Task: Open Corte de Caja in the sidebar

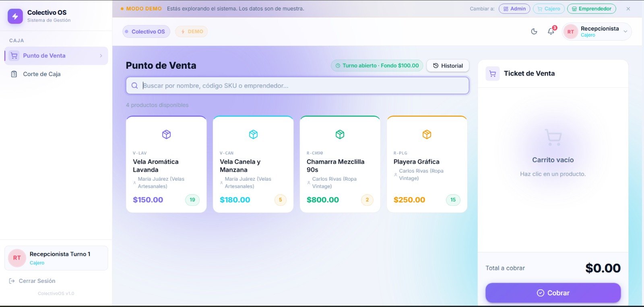Action: (x=42, y=74)
